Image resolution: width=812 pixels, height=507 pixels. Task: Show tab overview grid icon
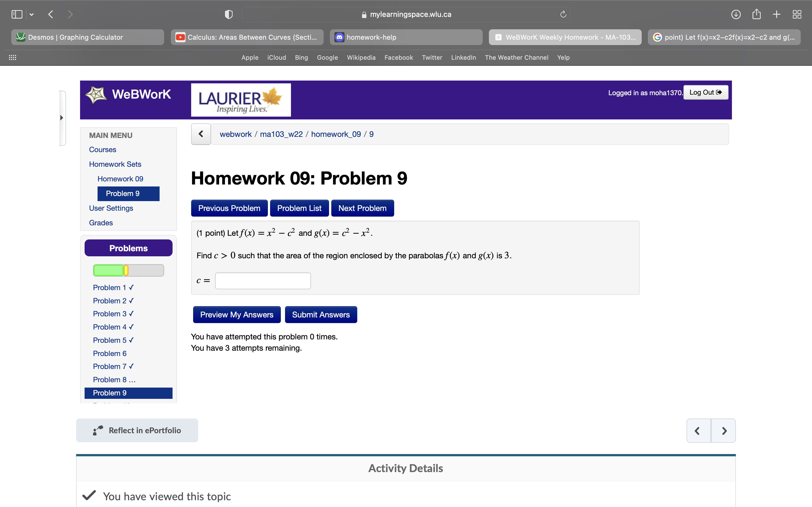point(797,14)
